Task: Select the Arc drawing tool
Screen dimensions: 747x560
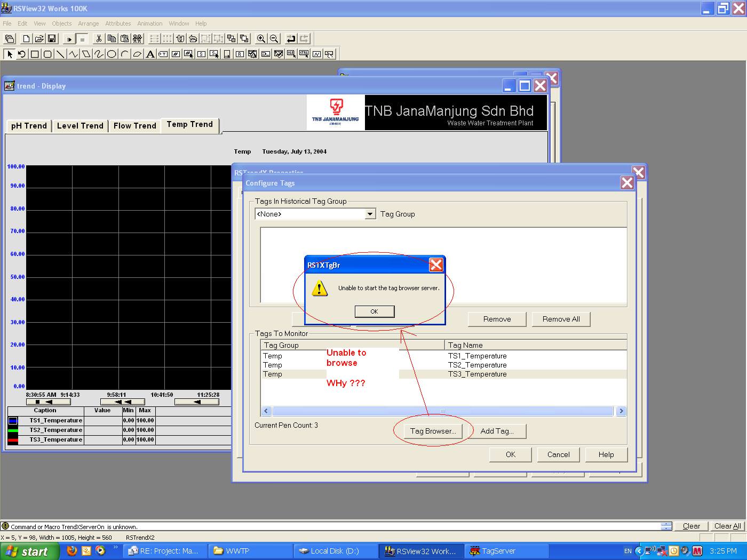Action: [124, 54]
